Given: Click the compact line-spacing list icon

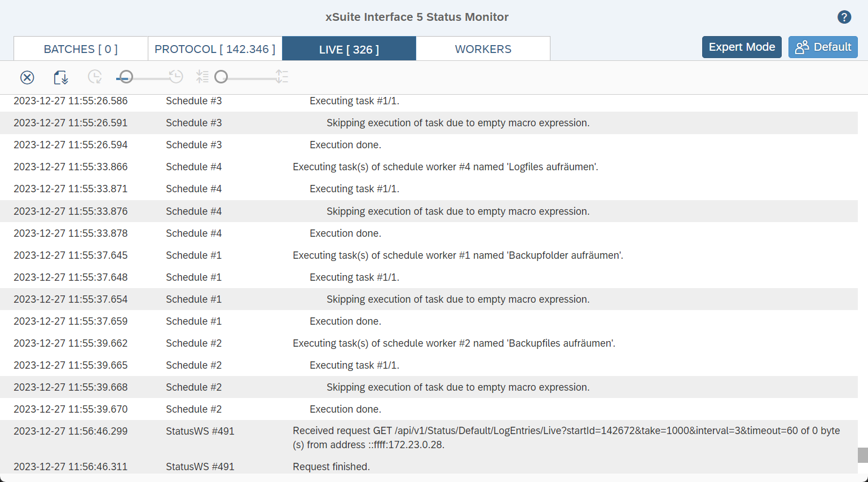Looking at the screenshot, I should [x=202, y=77].
